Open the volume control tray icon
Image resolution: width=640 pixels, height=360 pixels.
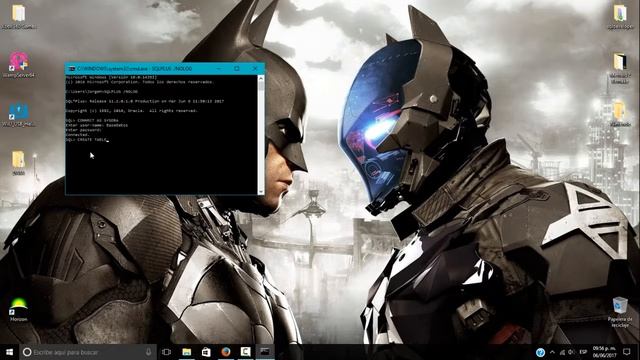[571, 352]
